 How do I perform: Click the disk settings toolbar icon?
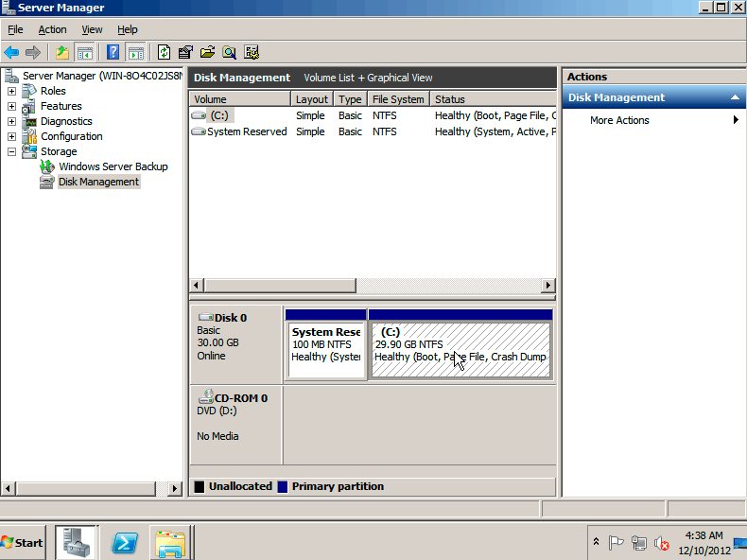pyautogui.click(x=252, y=52)
